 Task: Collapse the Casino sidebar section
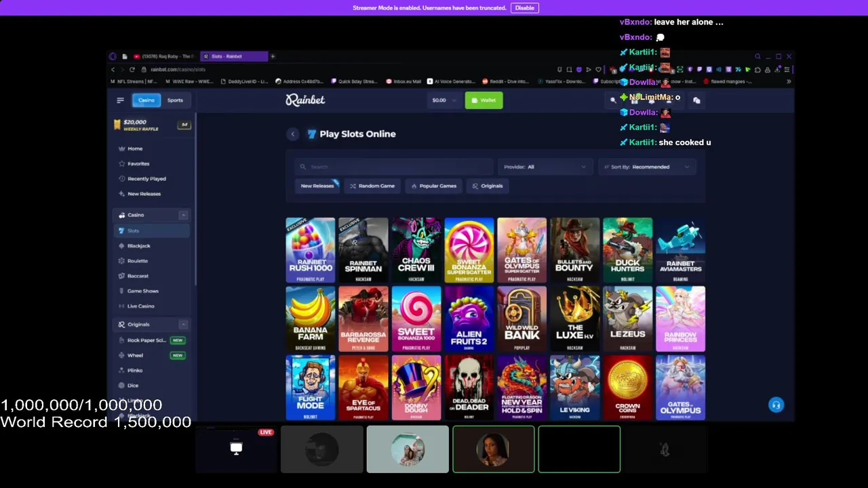pos(183,215)
